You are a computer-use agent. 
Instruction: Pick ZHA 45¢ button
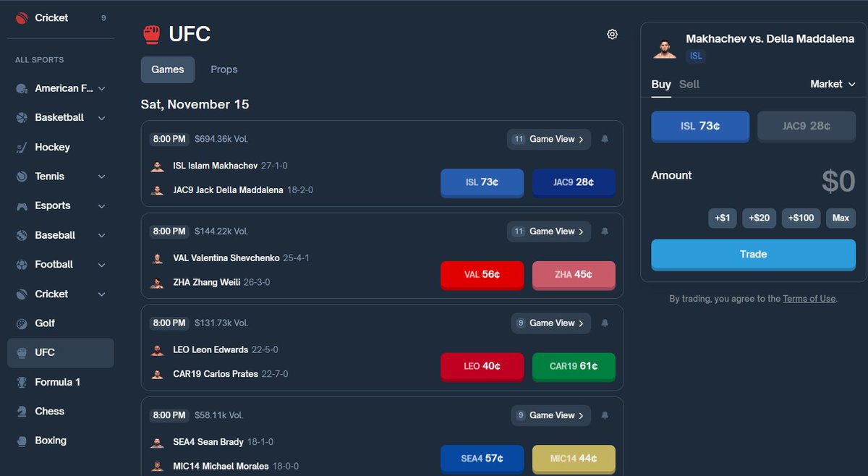(574, 275)
